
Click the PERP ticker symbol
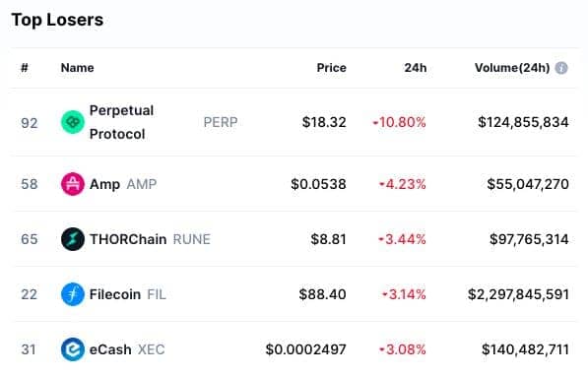click(x=221, y=122)
